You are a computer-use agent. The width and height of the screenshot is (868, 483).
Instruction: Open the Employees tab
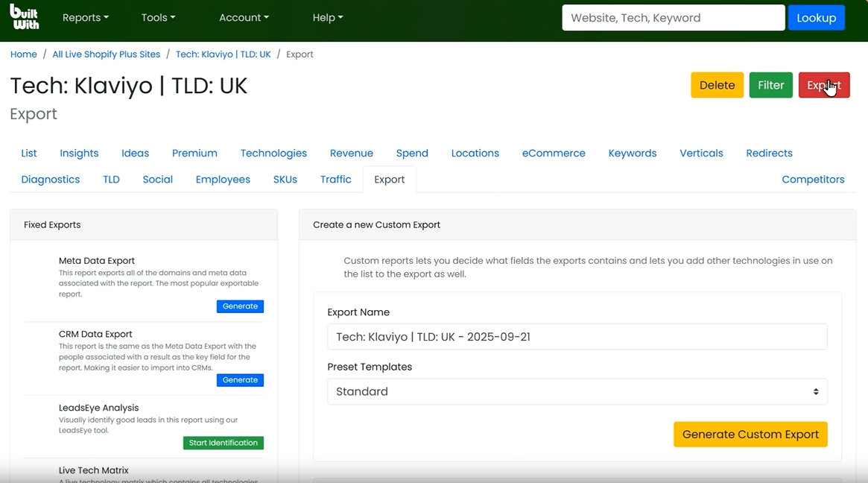point(223,180)
